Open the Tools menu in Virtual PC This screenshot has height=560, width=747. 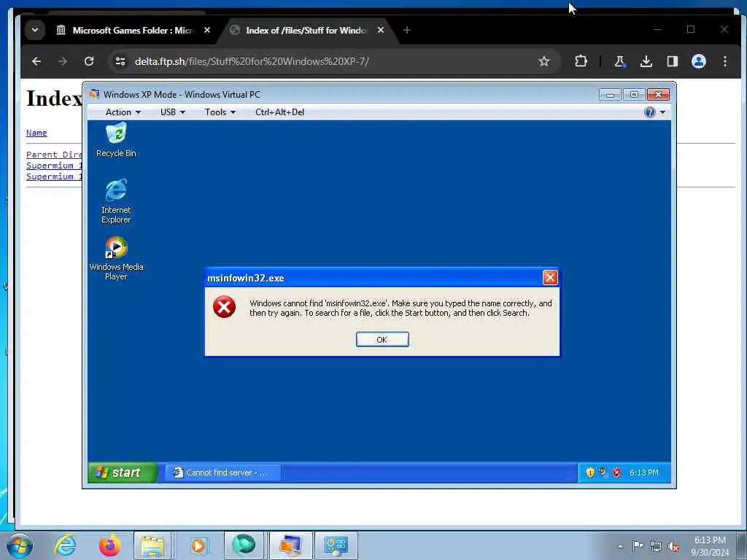[x=220, y=112]
